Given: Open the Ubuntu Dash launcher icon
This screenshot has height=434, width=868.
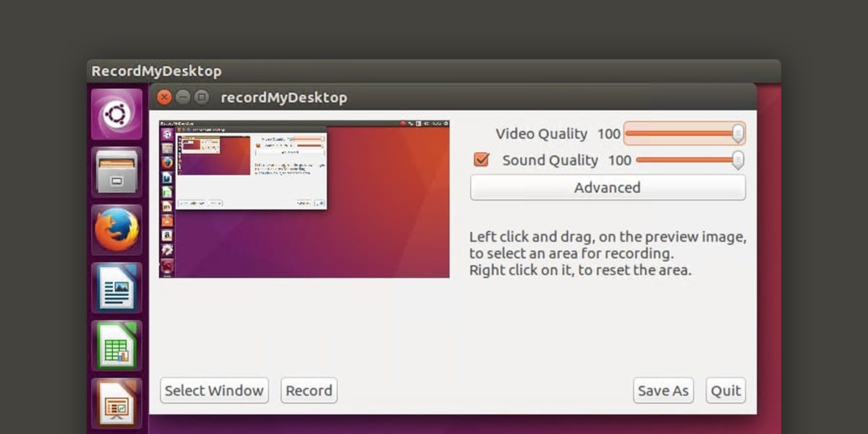Looking at the screenshot, I should [116, 114].
